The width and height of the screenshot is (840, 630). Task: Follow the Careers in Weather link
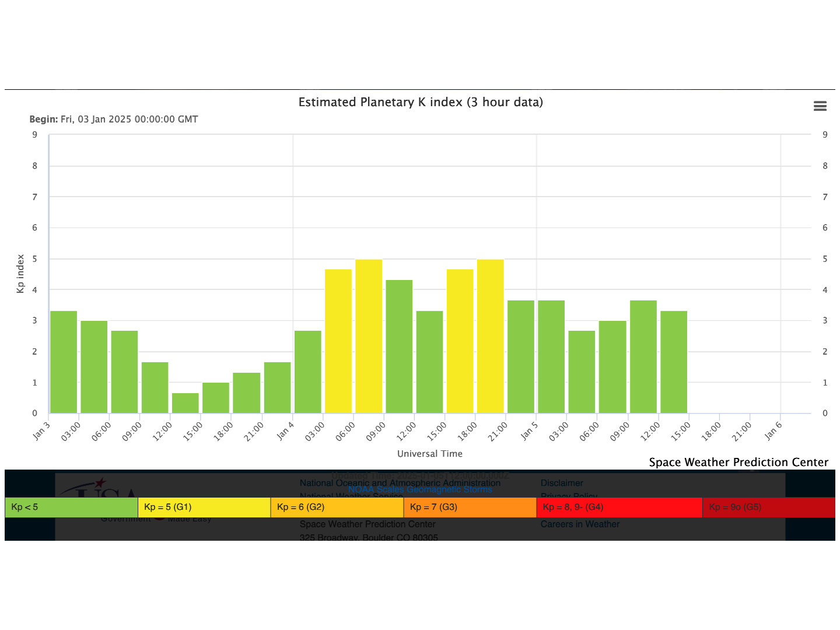click(580, 524)
